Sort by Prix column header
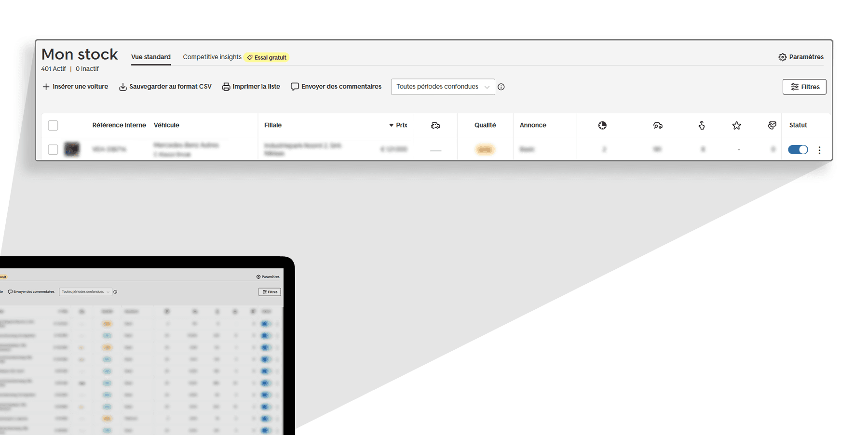 398,125
